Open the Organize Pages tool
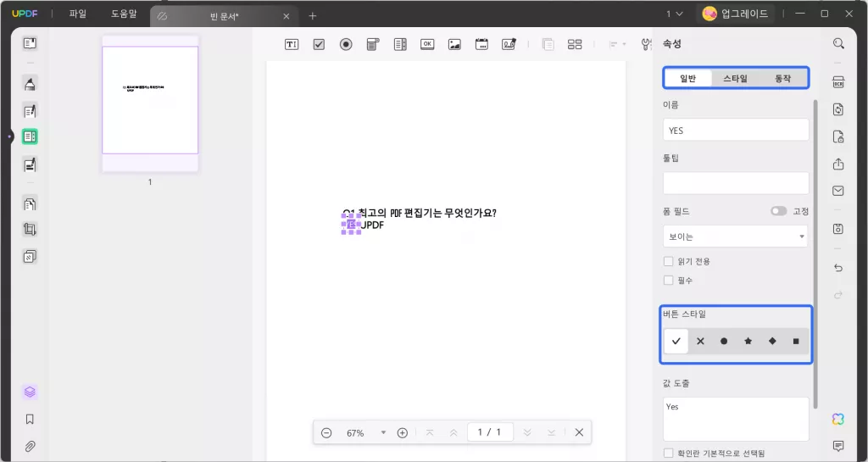868x462 pixels. click(x=30, y=204)
